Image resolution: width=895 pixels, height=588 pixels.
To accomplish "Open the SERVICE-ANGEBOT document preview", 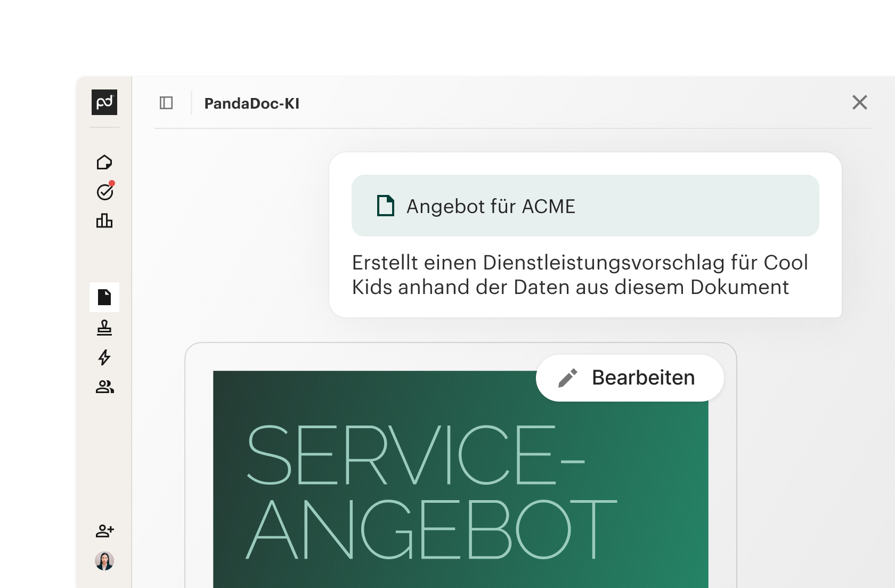I will (x=461, y=479).
